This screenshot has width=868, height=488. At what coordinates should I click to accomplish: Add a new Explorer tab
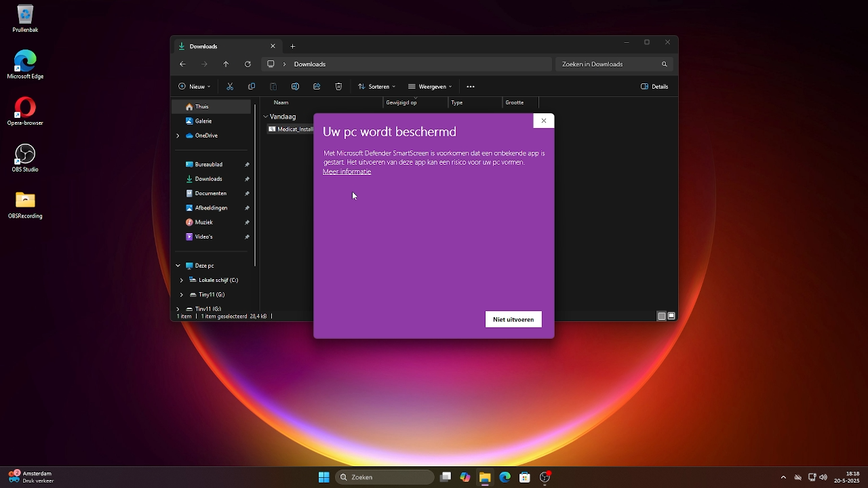pos(293,46)
